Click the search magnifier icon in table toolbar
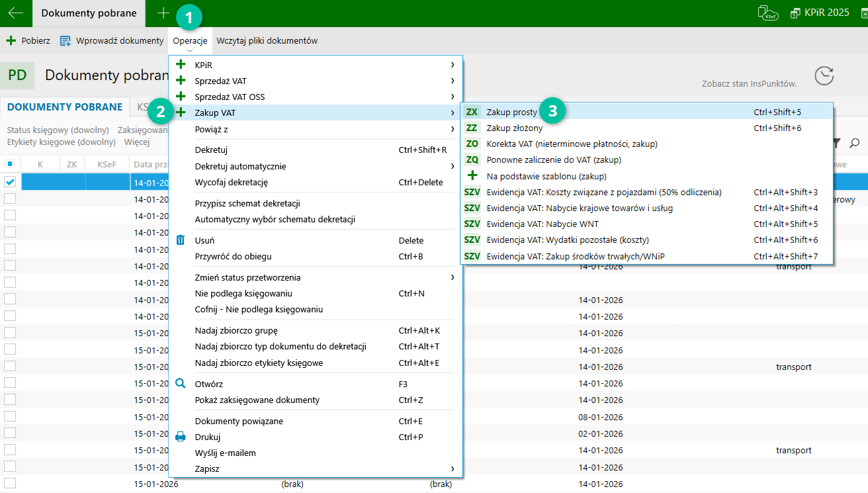This screenshot has height=493, width=868. [x=855, y=143]
